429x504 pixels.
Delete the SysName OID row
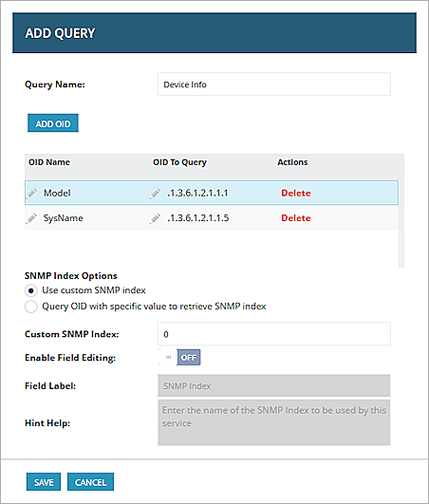pyautogui.click(x=296, y=218)
